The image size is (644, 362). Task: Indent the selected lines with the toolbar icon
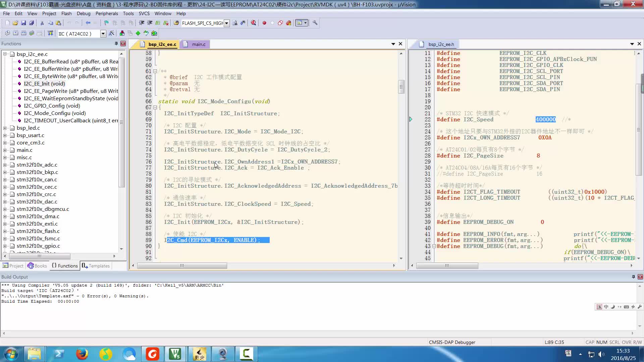[142, 23]
